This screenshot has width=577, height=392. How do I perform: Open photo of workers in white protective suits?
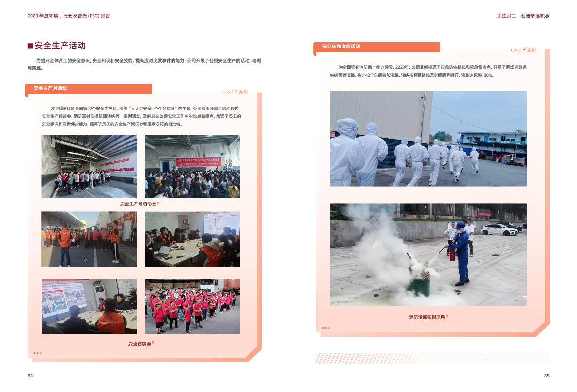point(428,139)
